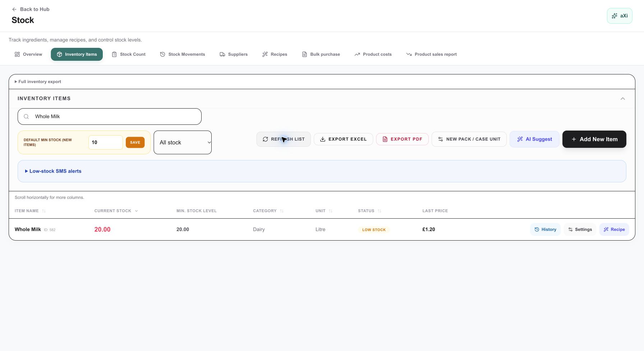This screenshot has height=351, width=644.
Task: Save the default min stock value
Action: pyautogui.click(x=135, y=142)
